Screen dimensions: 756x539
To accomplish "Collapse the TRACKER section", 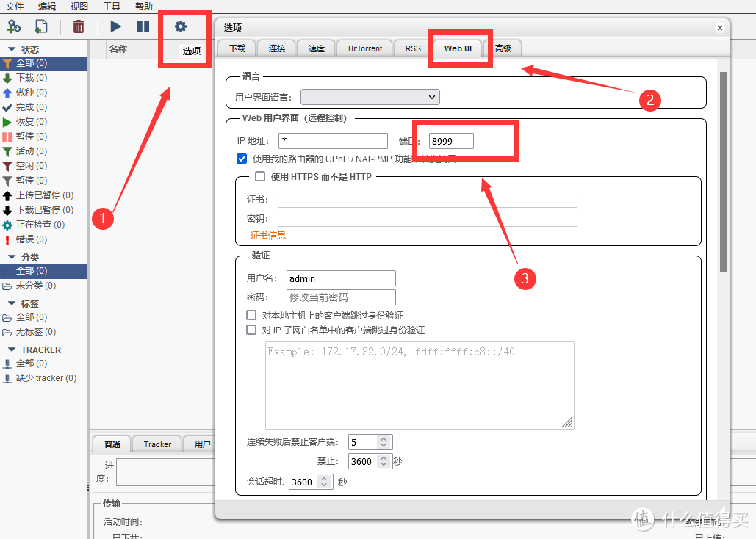I will pyautogui.click(x=12, y=350).
